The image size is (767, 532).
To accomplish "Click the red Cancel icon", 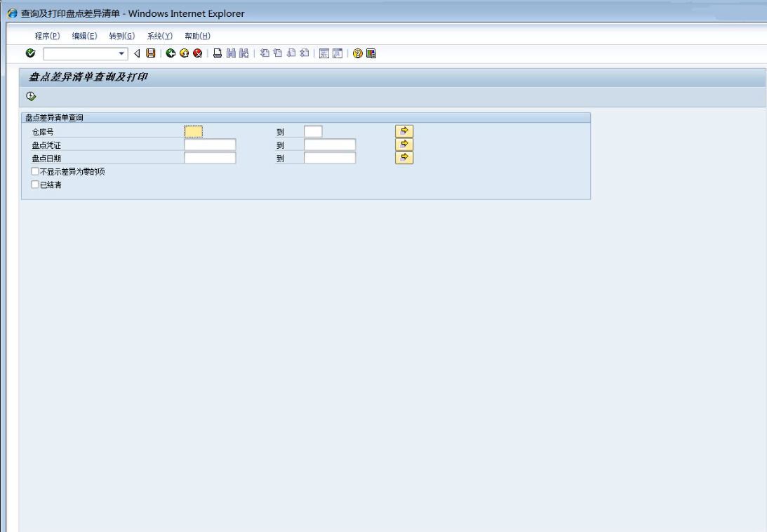I will point(197,53).
